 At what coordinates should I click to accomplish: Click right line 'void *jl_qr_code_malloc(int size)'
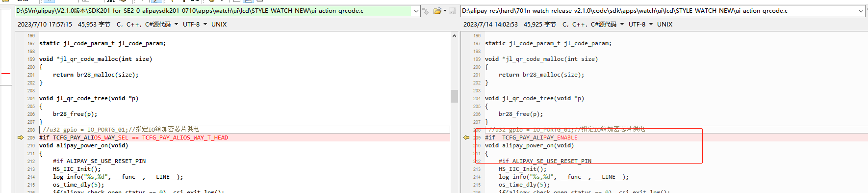point(541,59)
